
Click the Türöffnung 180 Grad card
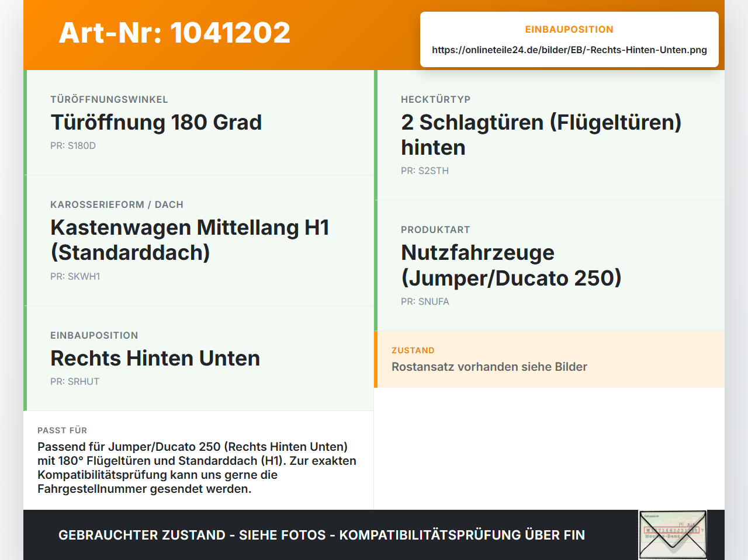click(199, 123)
